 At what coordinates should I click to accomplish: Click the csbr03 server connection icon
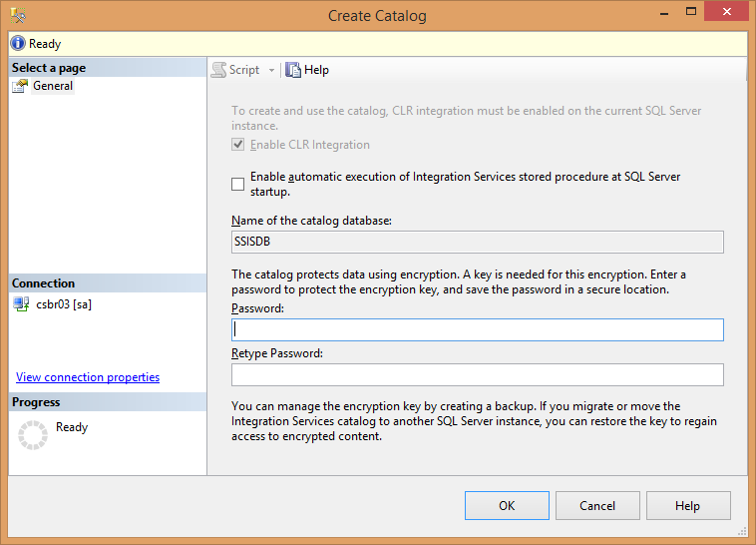(x=21, y=304)
